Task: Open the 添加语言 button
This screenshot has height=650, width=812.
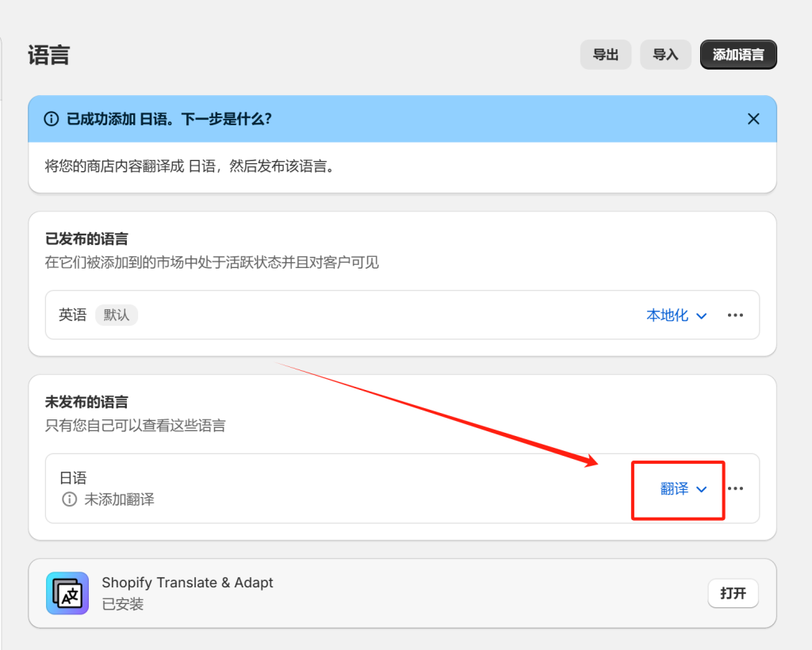Action: coord(737,54)
